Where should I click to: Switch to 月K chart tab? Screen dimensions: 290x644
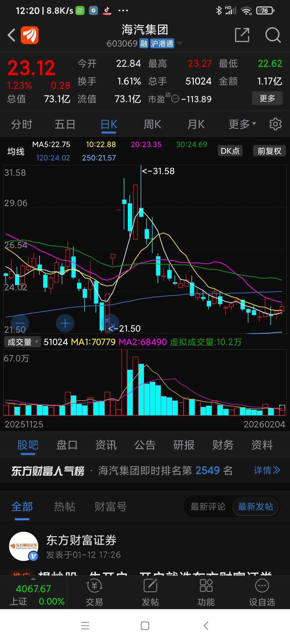(196, 124)
